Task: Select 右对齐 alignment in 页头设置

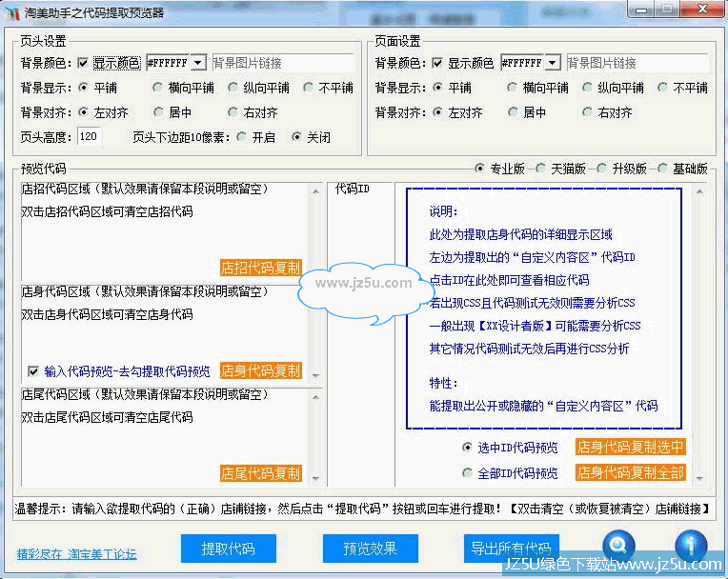Action: coord(233,111)
